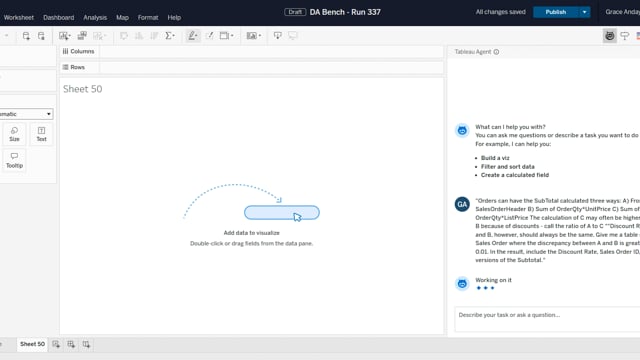Click the Sort Descending toolbar icon
Screen dimensions: 640x360
click(x=154, y=36)
